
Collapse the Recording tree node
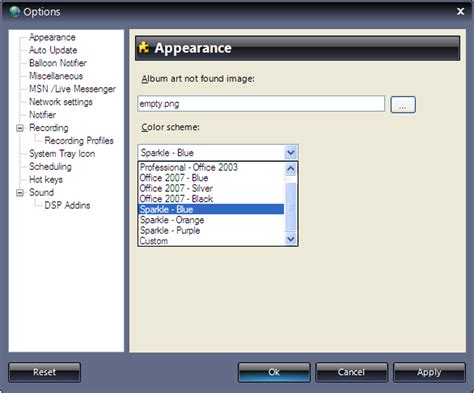click(20, 128)
